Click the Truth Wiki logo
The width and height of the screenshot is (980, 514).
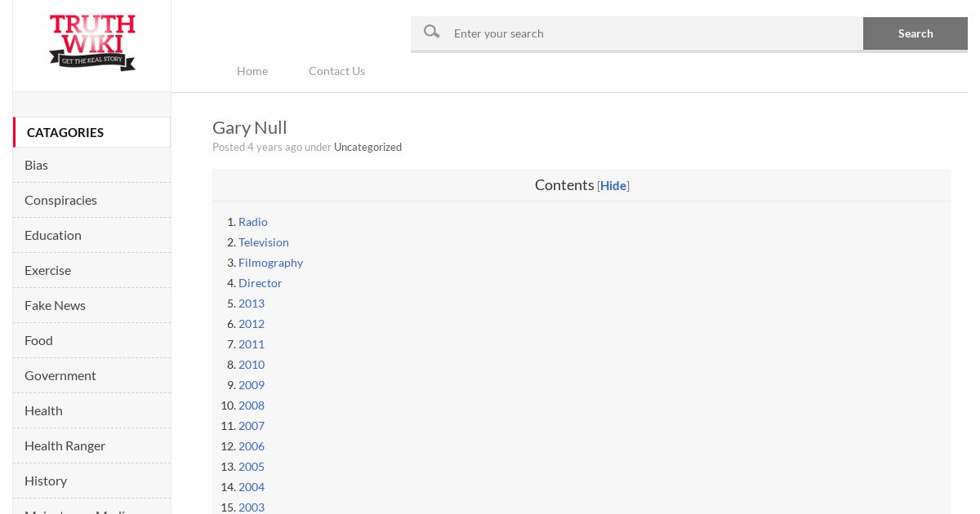[92, 42]
